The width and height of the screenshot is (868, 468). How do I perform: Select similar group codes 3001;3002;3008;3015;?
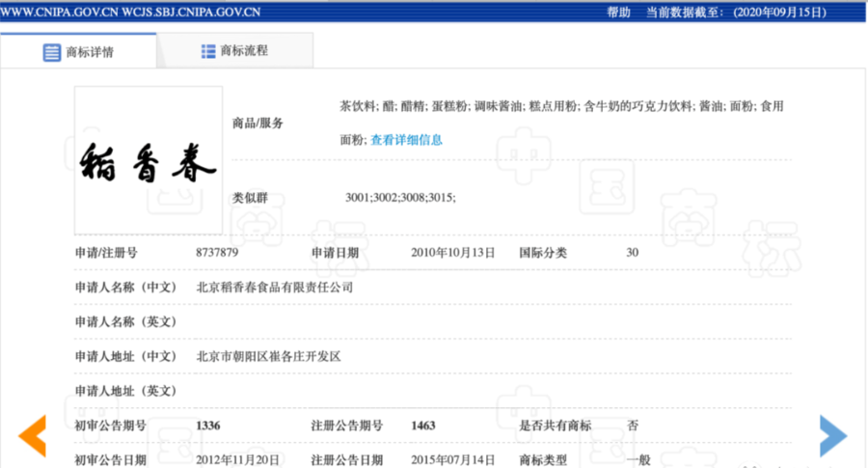click(400, 198)
